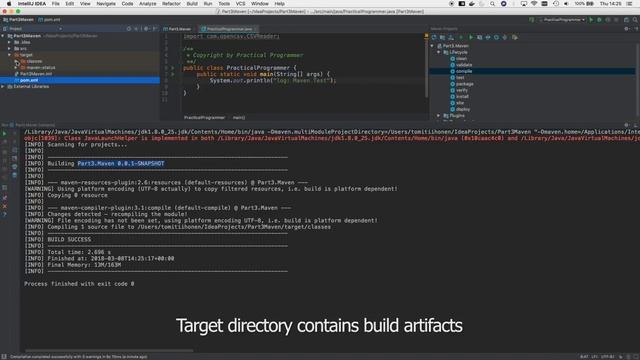Switch to PracticalProgrammer.java editor tab
This screenshot has width=640, height=360.
(x=229, y=29)
